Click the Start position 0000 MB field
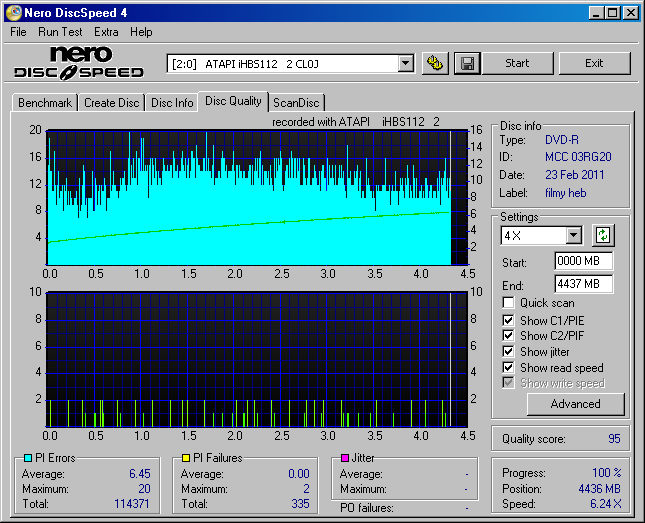The width and height of the screenshot is (645, 523). coord(584,261)
